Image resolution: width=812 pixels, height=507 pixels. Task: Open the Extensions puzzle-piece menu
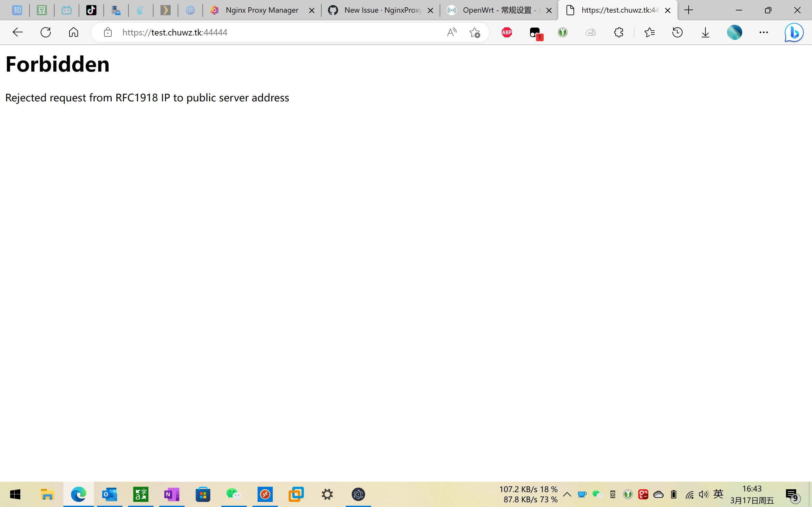pyautogui.click(x=619, y=32)
